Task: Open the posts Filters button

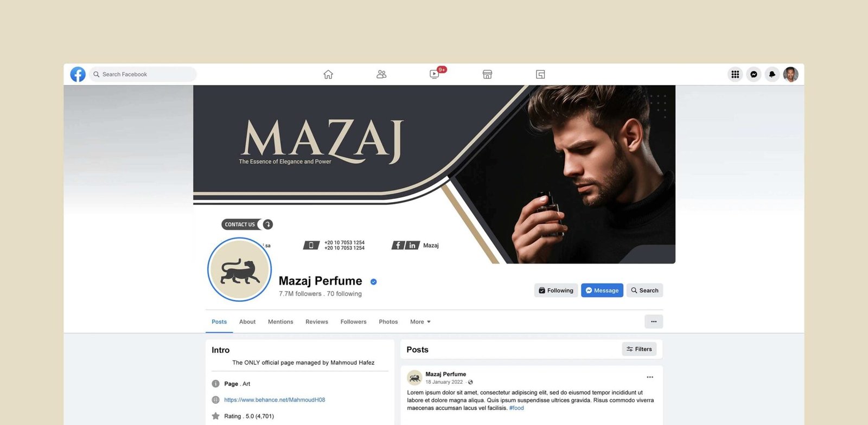Action: tap(639, 349)
